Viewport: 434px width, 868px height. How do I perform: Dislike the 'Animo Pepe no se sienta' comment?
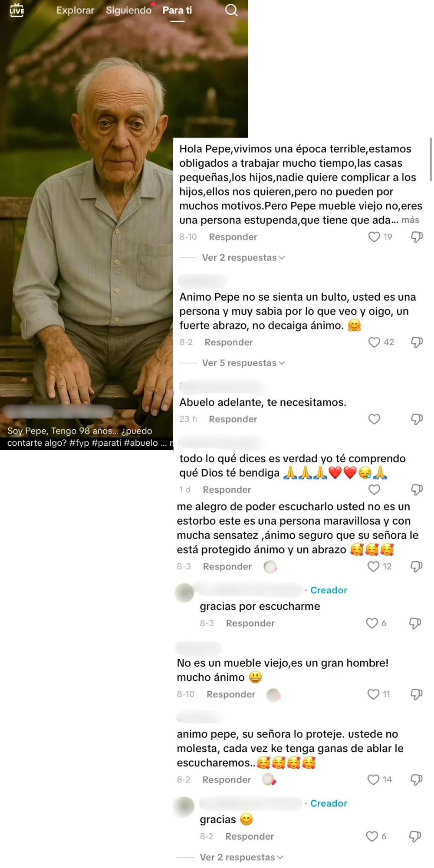pos(417,342)
